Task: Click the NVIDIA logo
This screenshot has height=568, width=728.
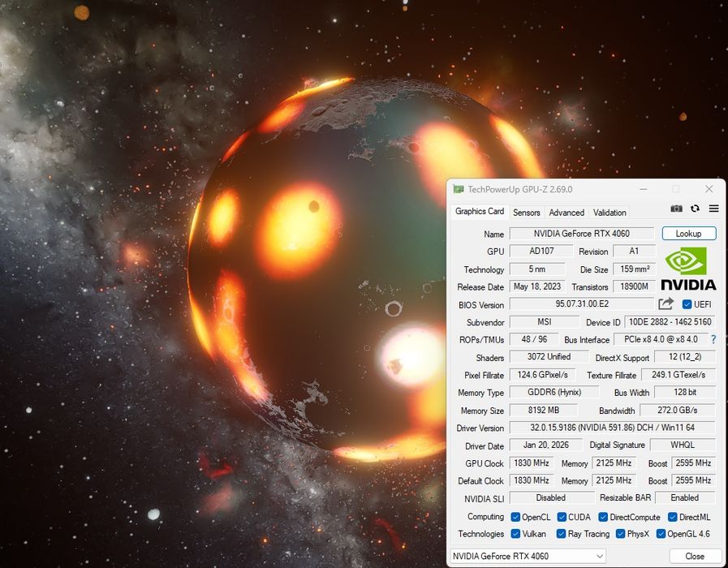Action: [688, 269]
